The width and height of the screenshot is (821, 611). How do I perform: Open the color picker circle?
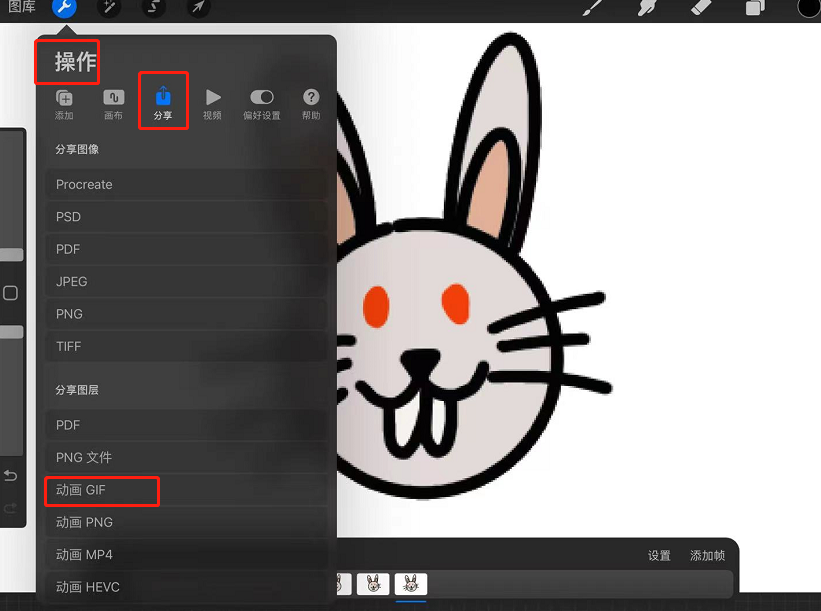806,9
